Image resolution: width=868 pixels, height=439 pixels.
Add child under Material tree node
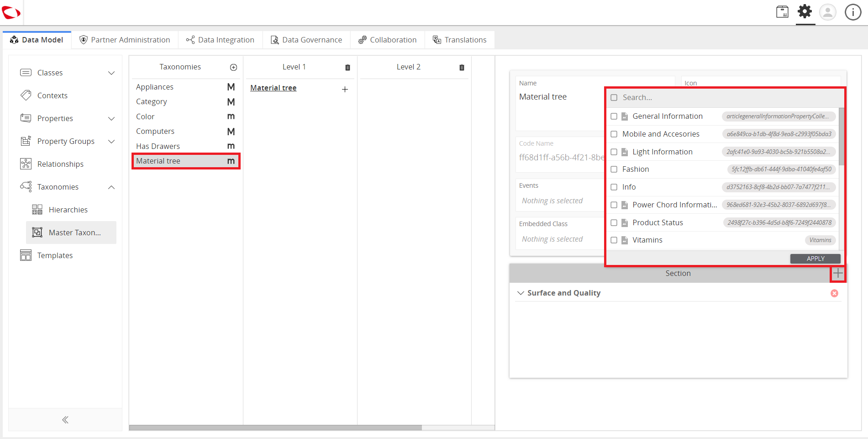coord(345,89)
